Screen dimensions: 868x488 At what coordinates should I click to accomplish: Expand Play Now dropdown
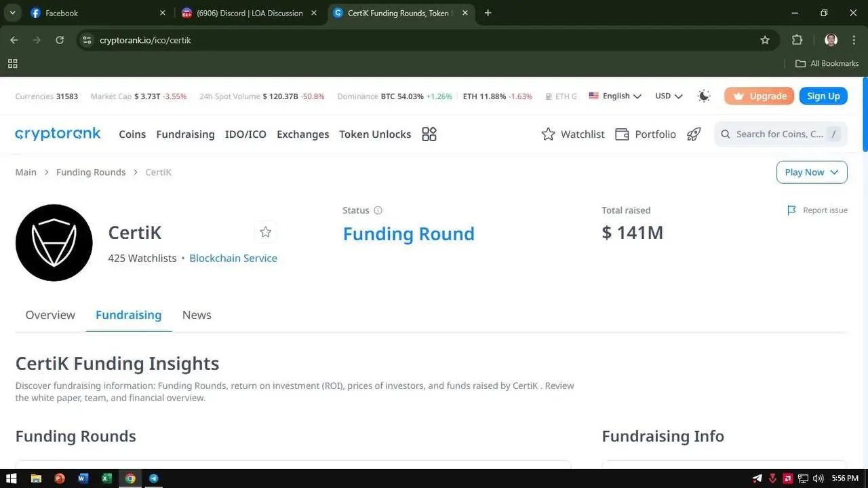click(812, 172)
